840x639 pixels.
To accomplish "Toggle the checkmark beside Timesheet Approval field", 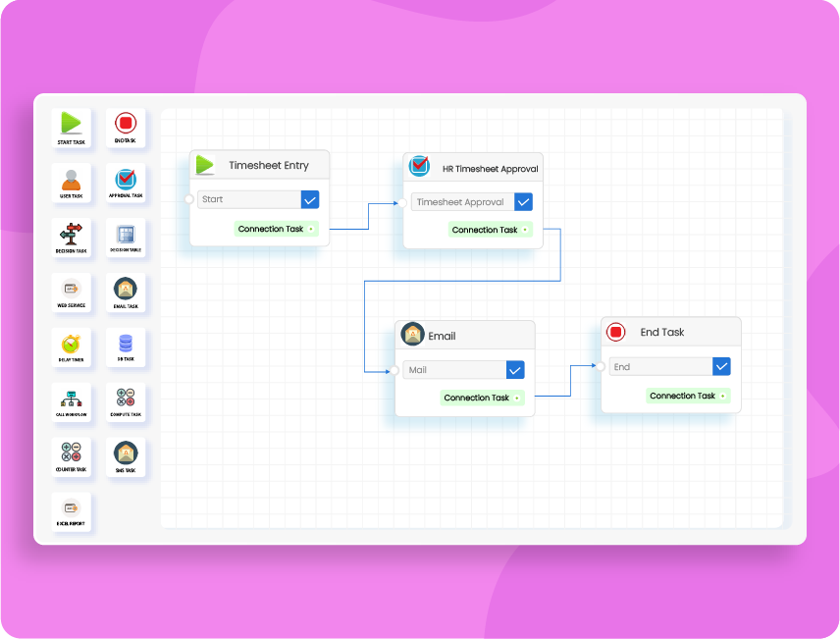I will (523, 201).
